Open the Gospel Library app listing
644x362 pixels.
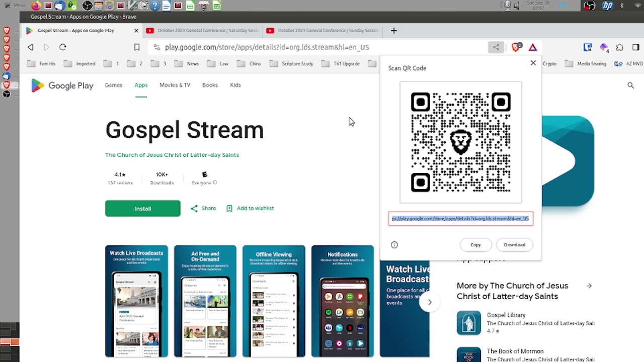pos(525,323)
